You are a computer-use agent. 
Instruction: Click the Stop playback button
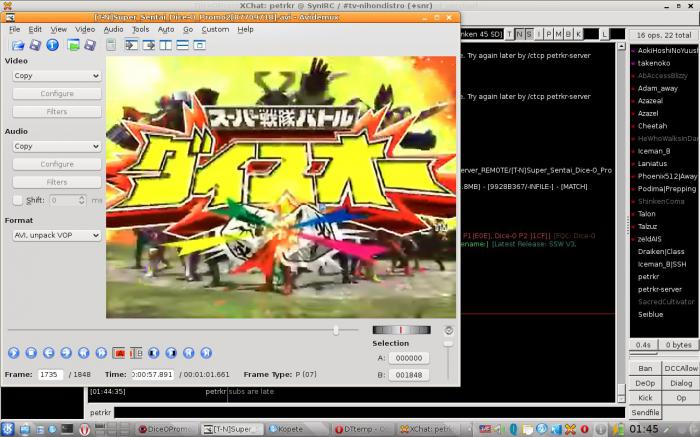[x=31, y=353]
